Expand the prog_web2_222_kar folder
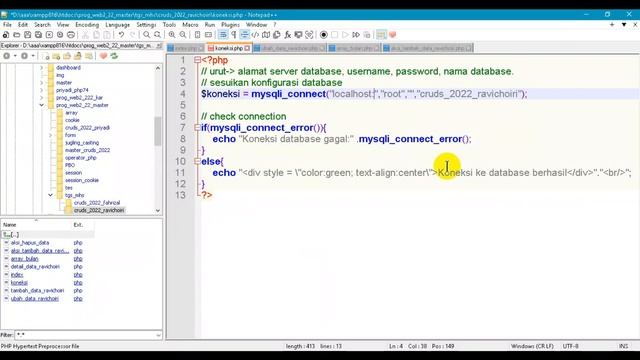The height and width of the screenshot is (360, 640). [x=41, y=98]
